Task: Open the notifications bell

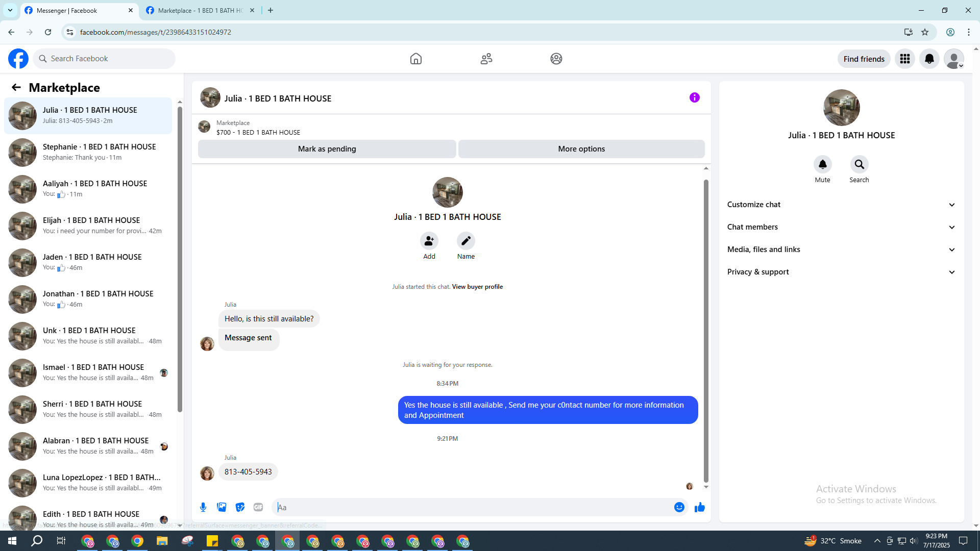Action: pyautogui.click(x=929, y=59)
